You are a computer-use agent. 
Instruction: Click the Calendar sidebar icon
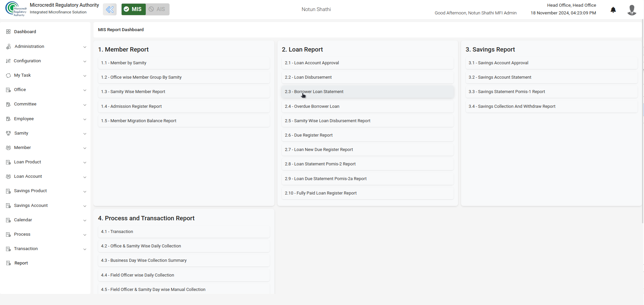(8, 220)
